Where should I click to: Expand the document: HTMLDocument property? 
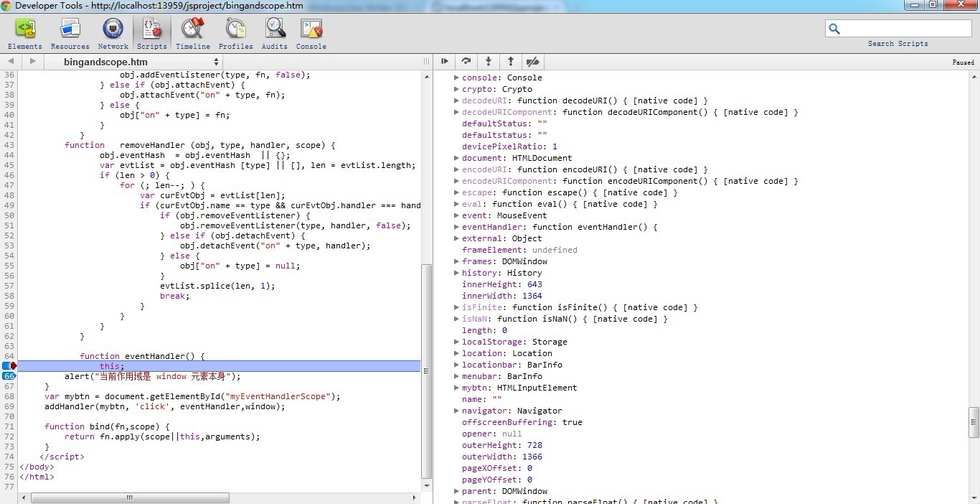click(x=456, y=158)
